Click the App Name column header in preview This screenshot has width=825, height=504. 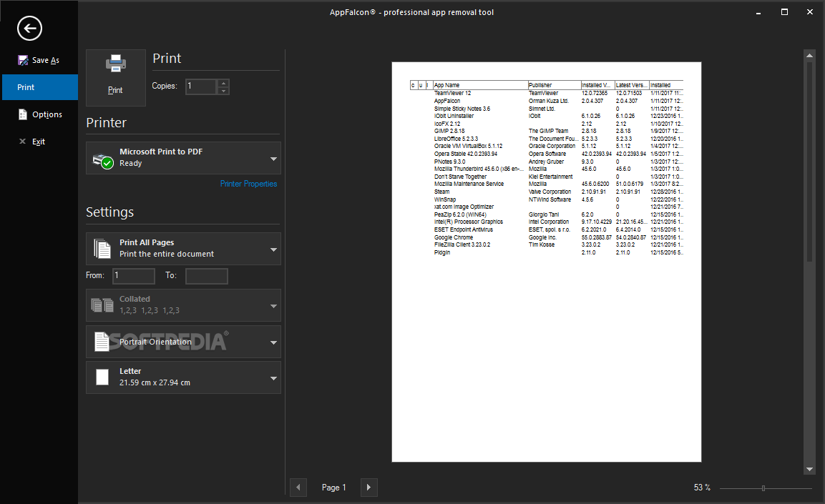coord(480,85)
